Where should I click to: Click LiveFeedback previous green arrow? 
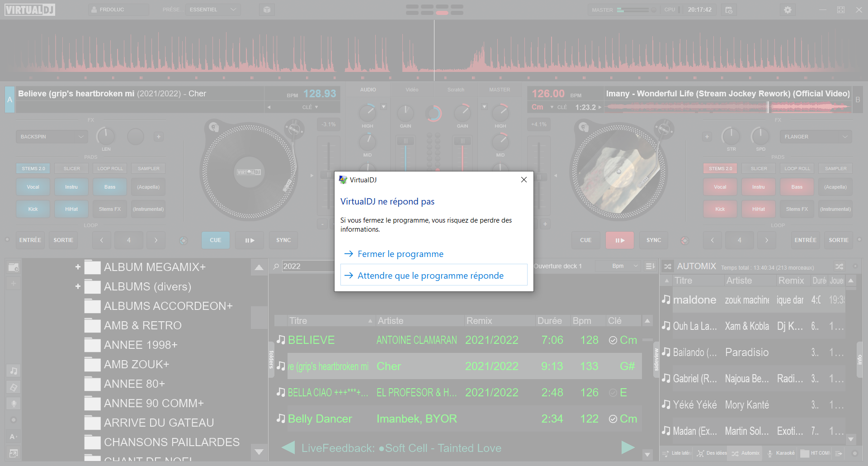pyautogui.click(x=288, y=447)
